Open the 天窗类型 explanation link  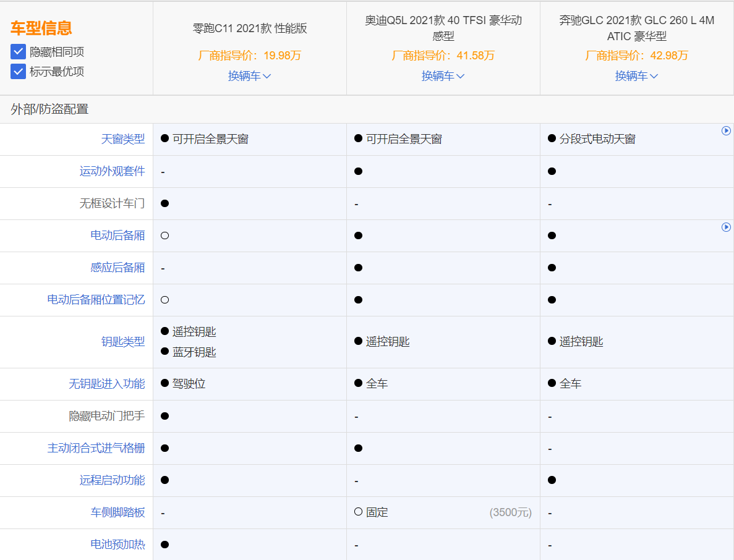[x=123, y=139]
